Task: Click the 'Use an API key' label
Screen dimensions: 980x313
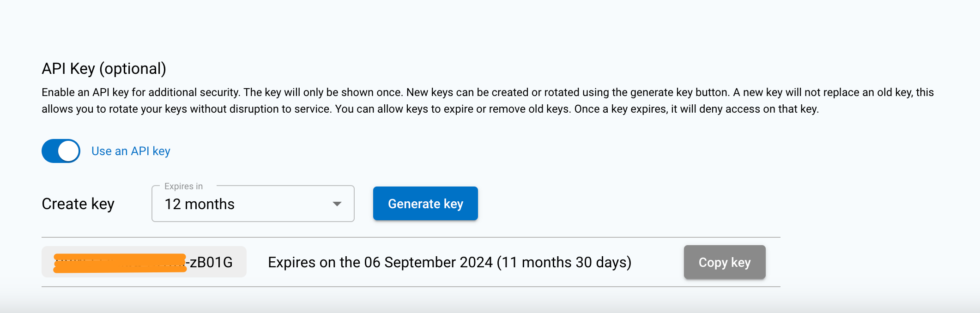Action: tap(131, 150)
